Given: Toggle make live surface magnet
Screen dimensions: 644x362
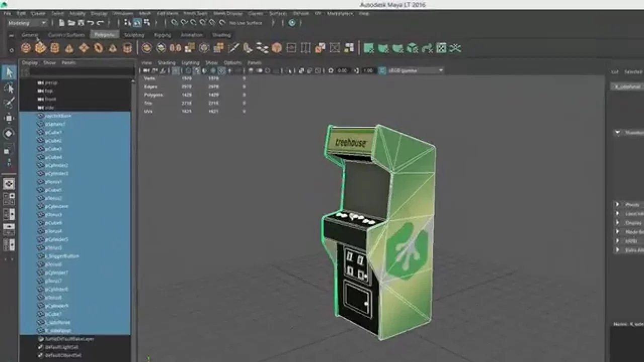Looking at the screenshot, I should [222, 23].
